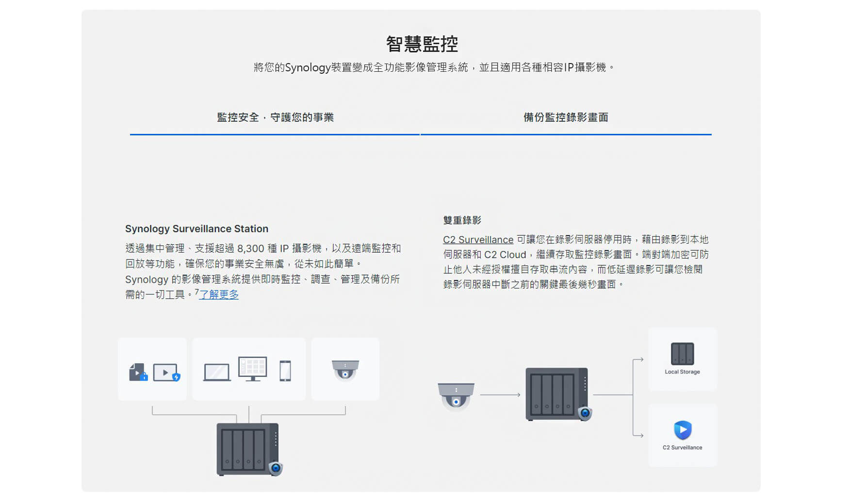Follow the C2 Surveillance link
This screenshot has height=504, width=866.
(478, 240)
